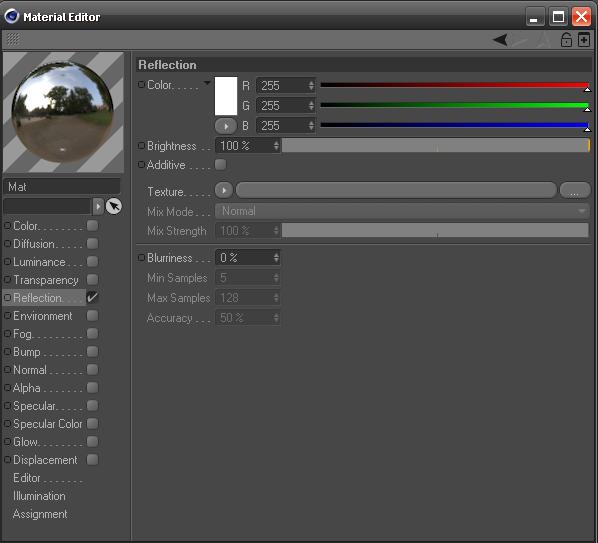Enable the Bump channel checkbox

click(92, 352)
